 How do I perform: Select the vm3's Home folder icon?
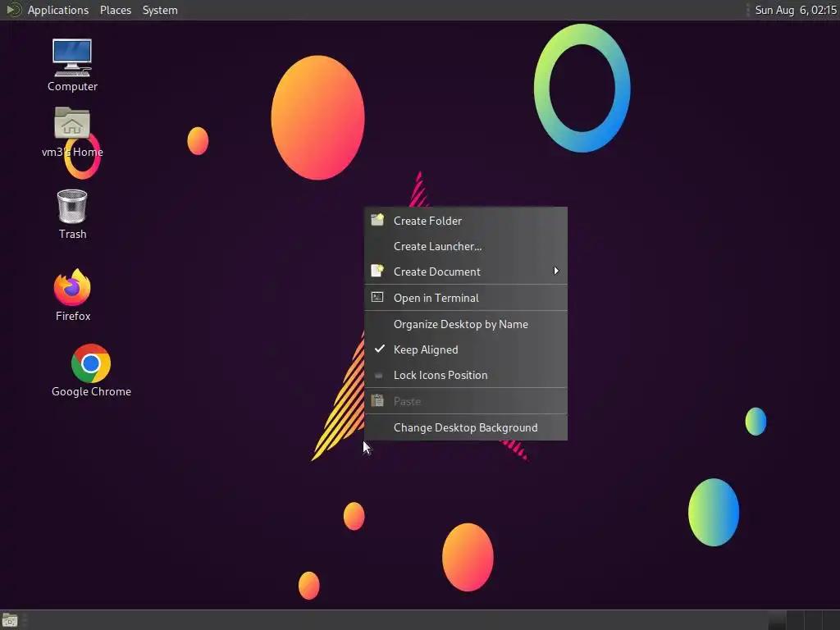pyautogui.click(x=72, y=132)
